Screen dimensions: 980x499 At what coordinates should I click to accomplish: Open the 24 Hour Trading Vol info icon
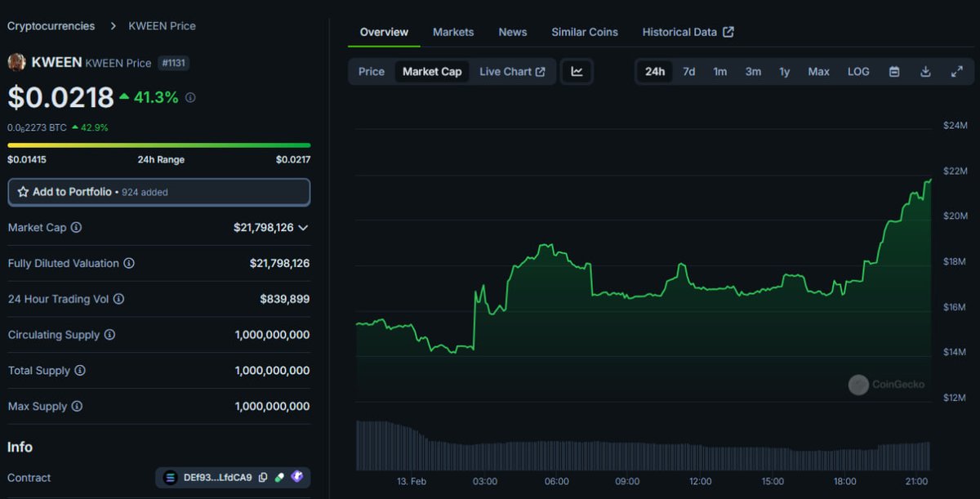point(118,299)
